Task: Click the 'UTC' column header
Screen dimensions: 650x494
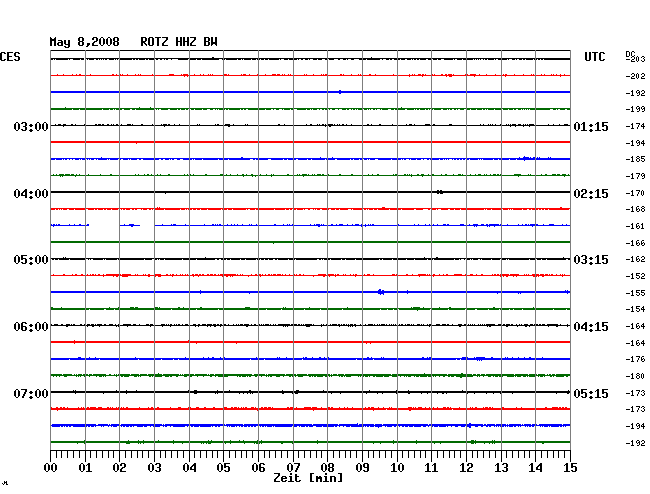Action: tap(594, 57)
